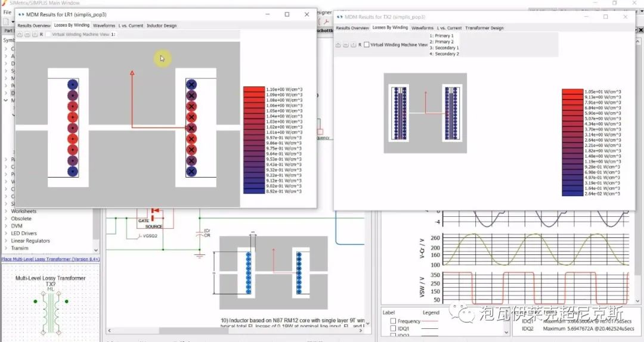
Task: Click schematic horizontal scrollbar left arrow
Action: point(109,331)
